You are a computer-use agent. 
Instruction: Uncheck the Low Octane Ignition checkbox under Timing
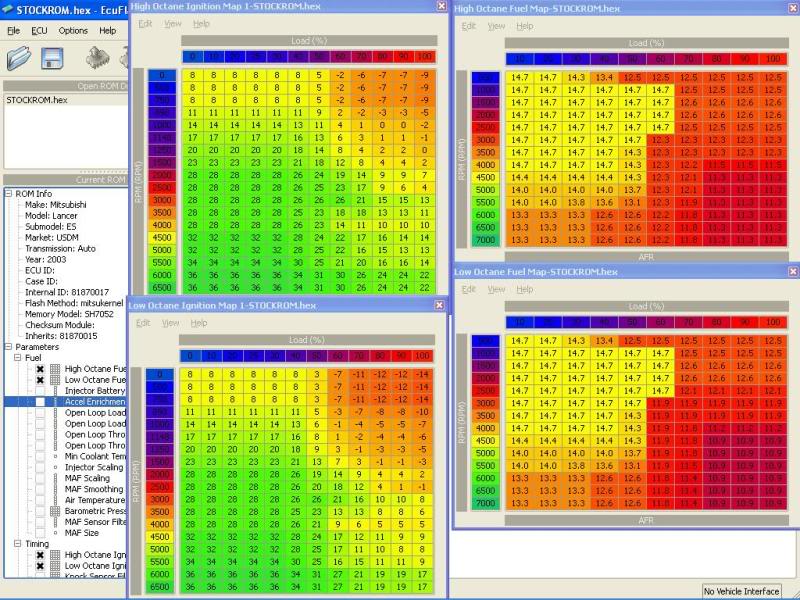point(40,566)
